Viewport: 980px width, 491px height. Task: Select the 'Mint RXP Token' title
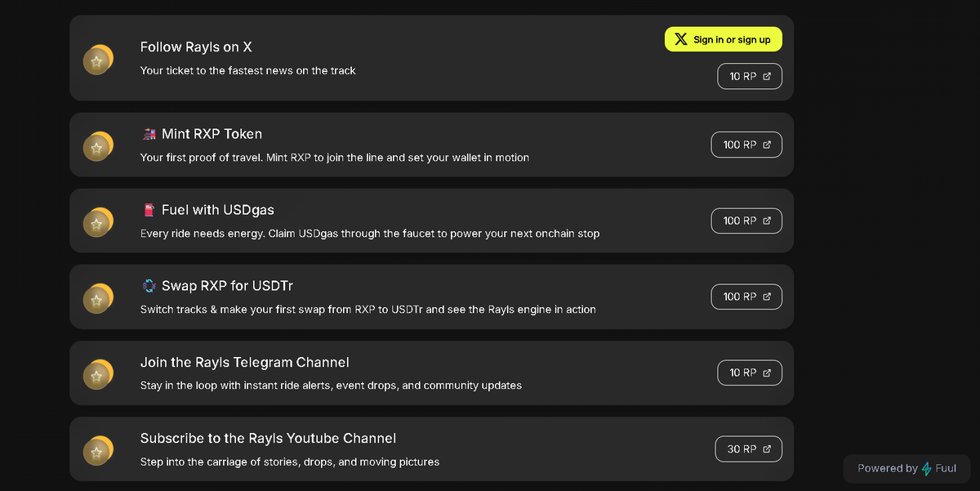coord(212,134)
